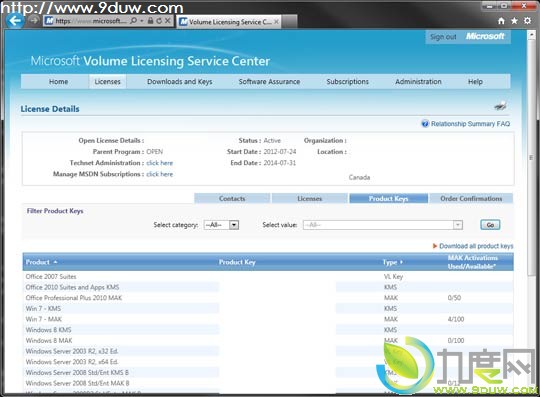Viewport: 540px width, 397px height.
Task: Click 'click here' for Technet Administration
Action: click(159, 163)
